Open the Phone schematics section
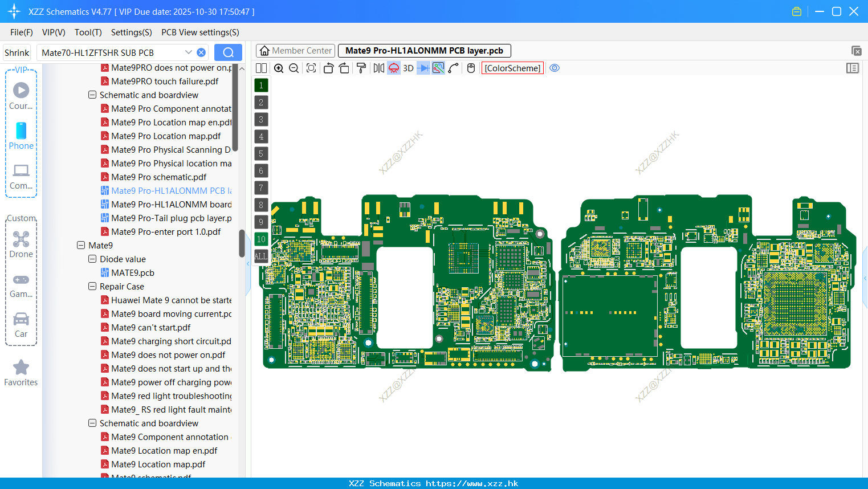Viewport: 868px width, 489px height. tap(21, 137)
